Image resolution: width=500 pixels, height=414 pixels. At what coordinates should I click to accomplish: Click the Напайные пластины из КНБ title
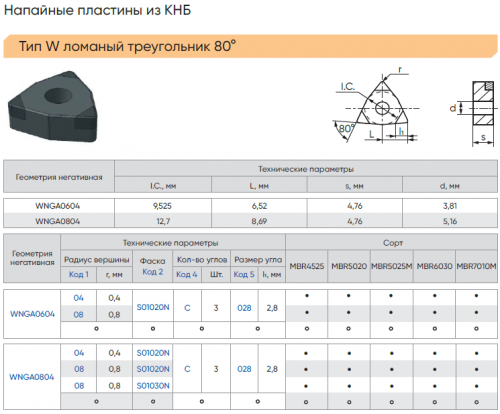coord(97,10)
